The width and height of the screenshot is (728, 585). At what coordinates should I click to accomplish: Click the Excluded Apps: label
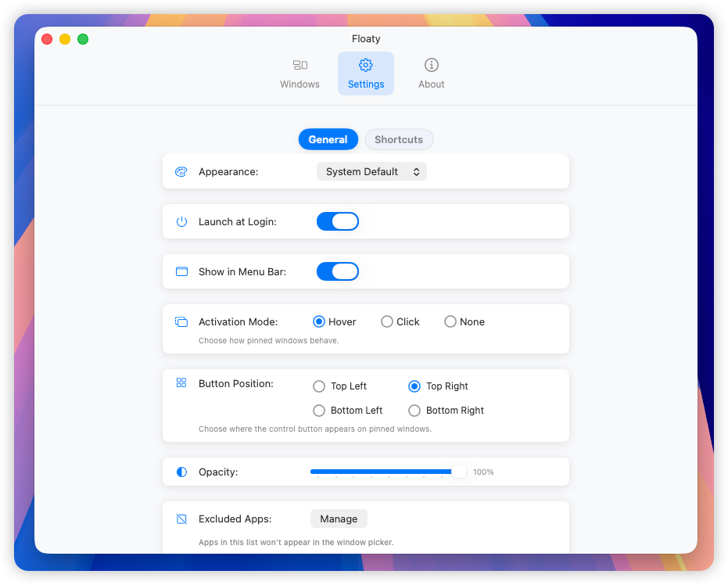pos(235,519)
